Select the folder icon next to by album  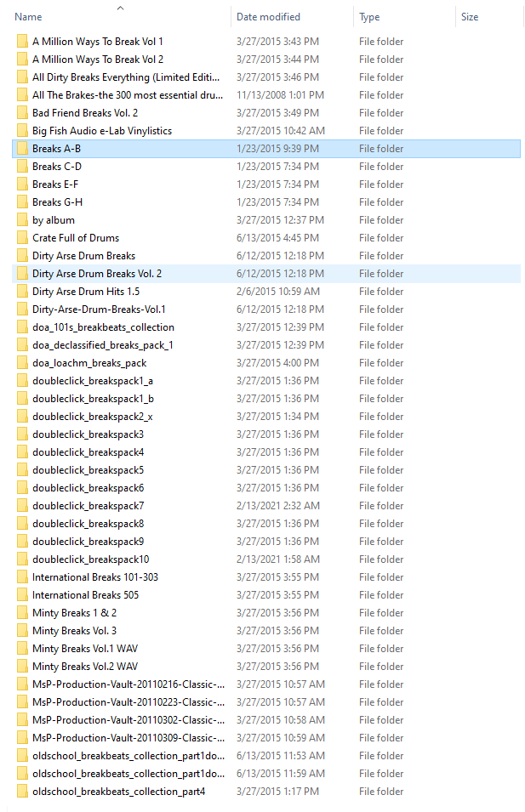click(x=22, y=220)
